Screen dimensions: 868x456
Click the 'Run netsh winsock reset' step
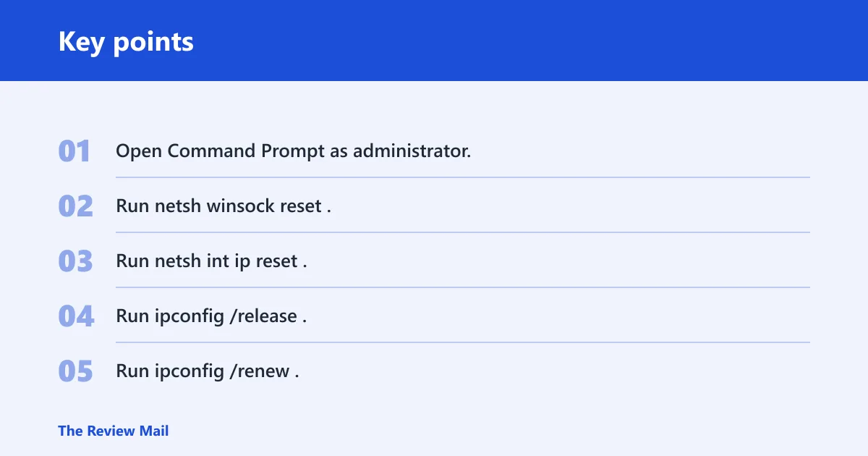pyautogui.click(x=224, y=206)
